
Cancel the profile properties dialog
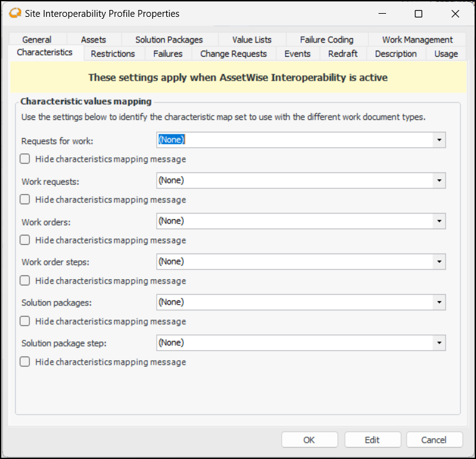(434, 440)
